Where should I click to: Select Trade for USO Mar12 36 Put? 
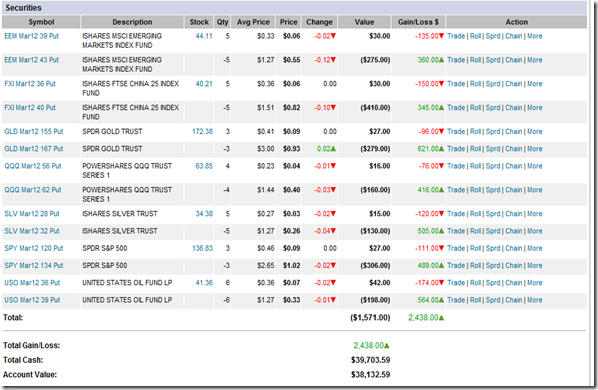(456, 283)
